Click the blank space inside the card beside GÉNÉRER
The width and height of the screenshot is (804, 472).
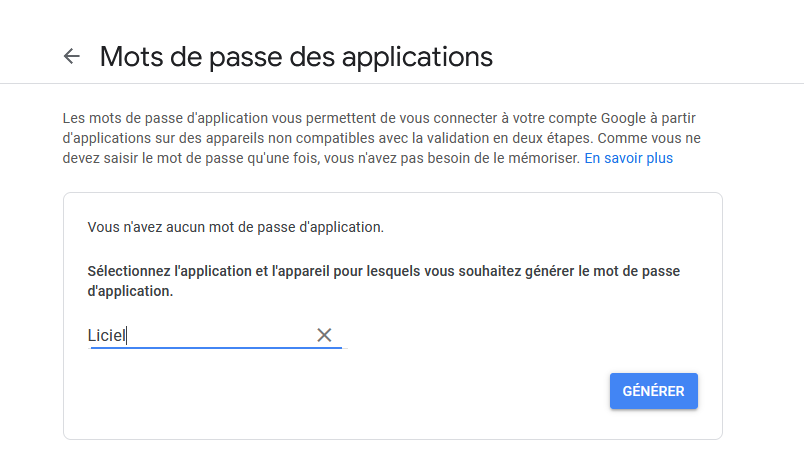349,391
